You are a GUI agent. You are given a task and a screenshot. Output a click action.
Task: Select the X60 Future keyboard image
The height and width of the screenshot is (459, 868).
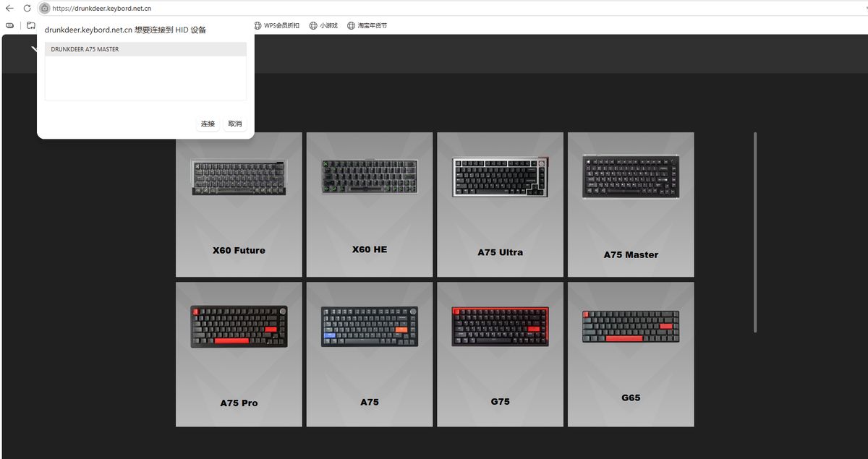[x=239, y=177]
